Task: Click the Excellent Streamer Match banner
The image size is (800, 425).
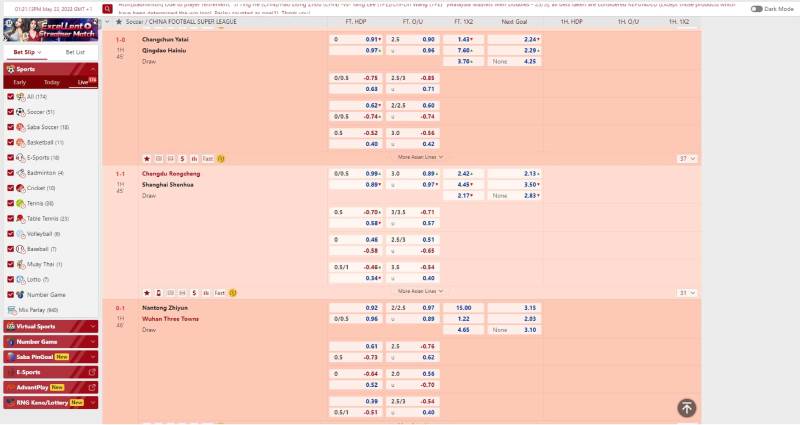Action: 50,25
